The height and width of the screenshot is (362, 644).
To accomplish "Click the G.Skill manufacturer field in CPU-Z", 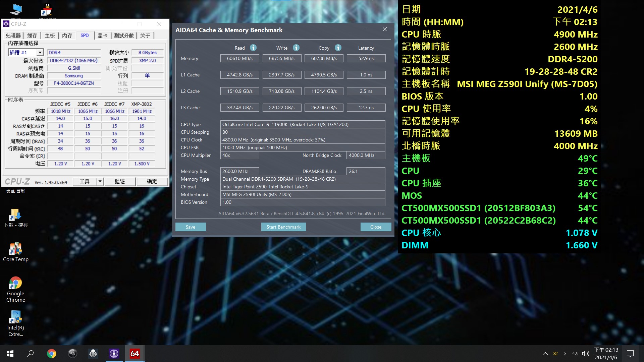I will (x=74, y=68).
